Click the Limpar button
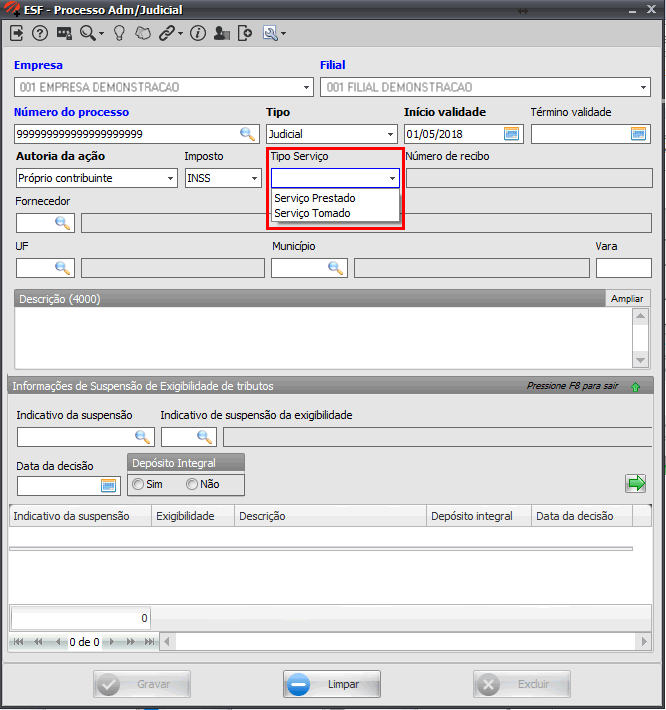The height and width of the screenshot is (710, 666). click(x=332, y=684)
